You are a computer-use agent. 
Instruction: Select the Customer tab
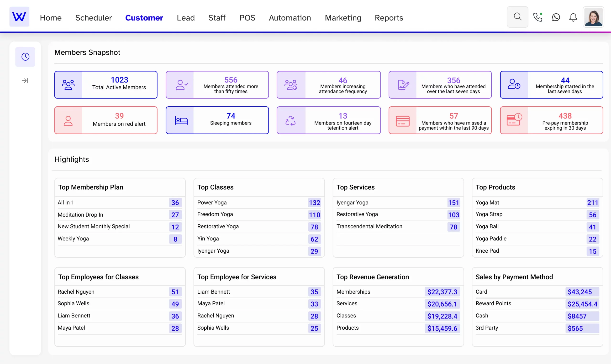pyautogui.click(x=144, y=18)
